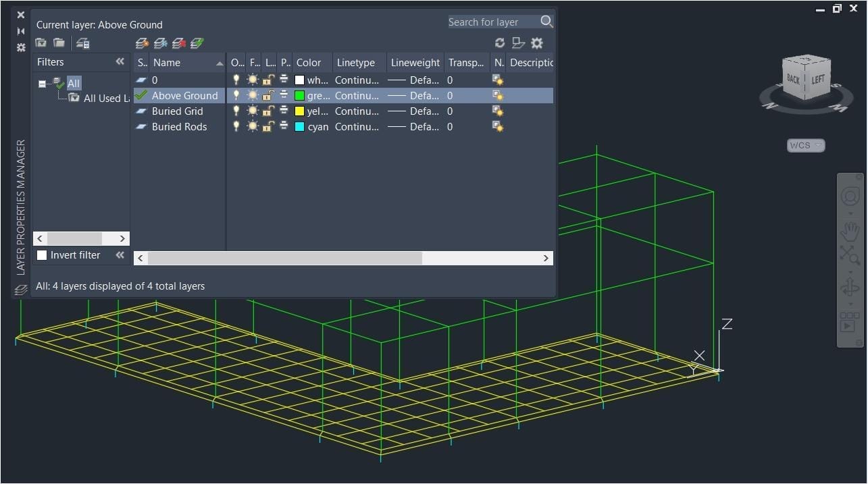Click the Delete Layer icon

pyautogui.click(x=178, y=43)
